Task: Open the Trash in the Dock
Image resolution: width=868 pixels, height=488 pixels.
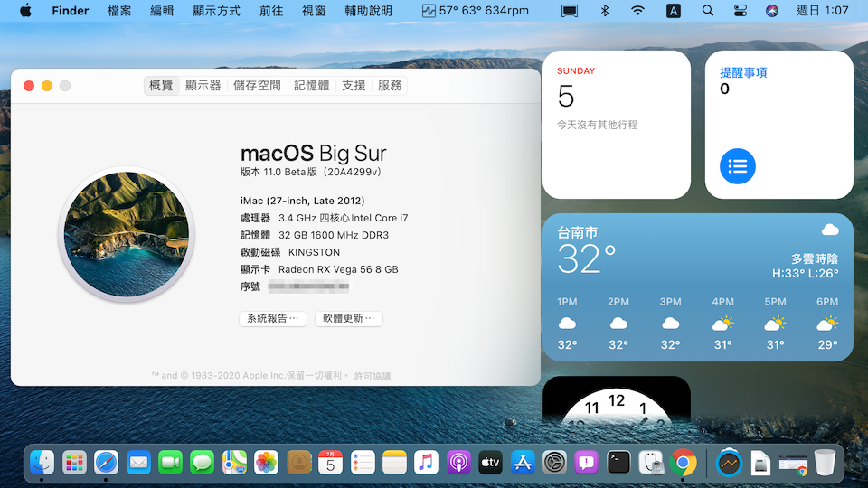Action: click(x=825, y=463)
